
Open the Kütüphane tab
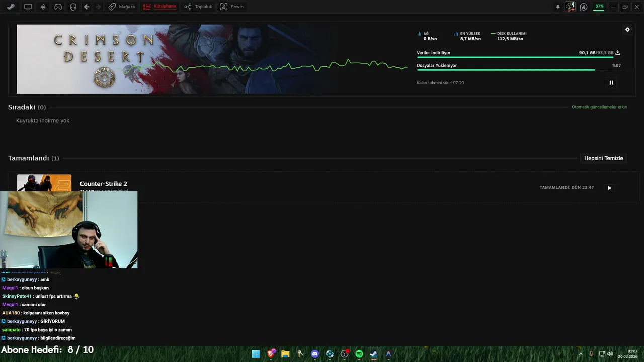point(159,7)
